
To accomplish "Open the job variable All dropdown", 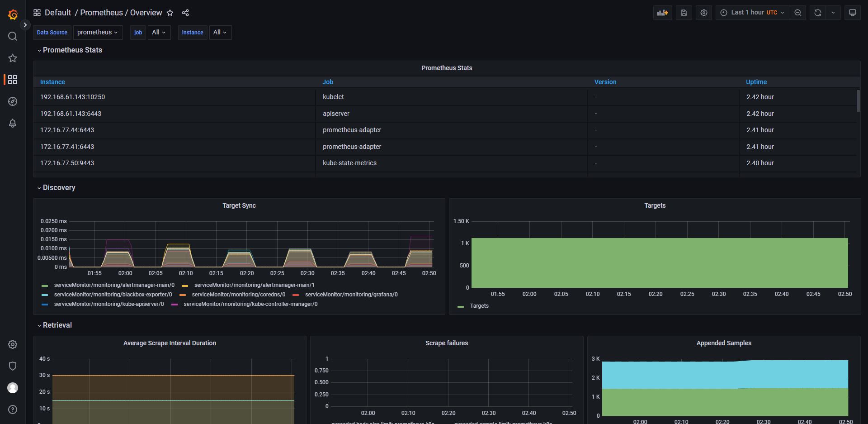I will (x=159, y=33).
